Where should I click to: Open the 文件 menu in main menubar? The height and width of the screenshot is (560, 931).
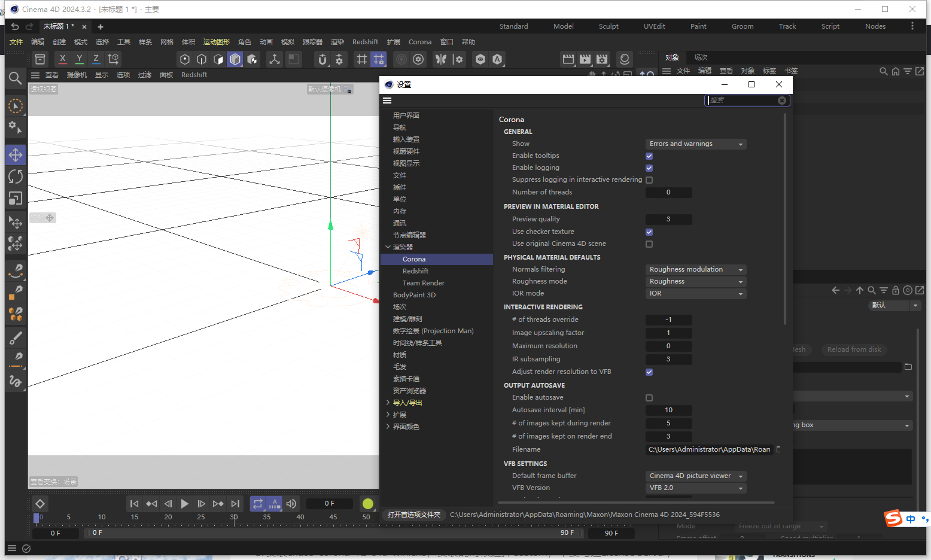click(16, 42)
